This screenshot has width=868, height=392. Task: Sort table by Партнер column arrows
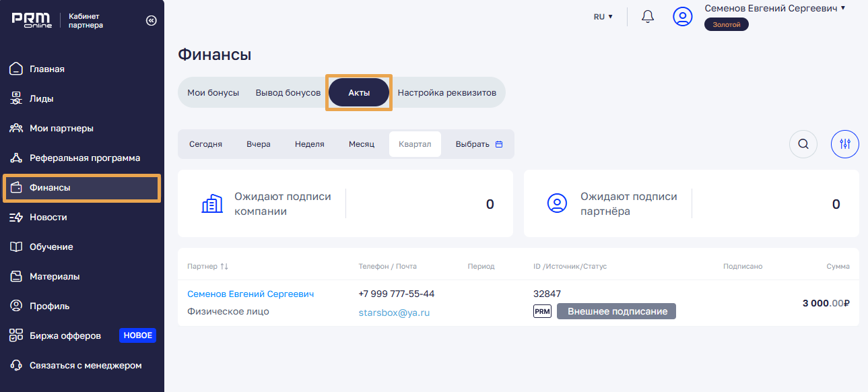(224, 267)
